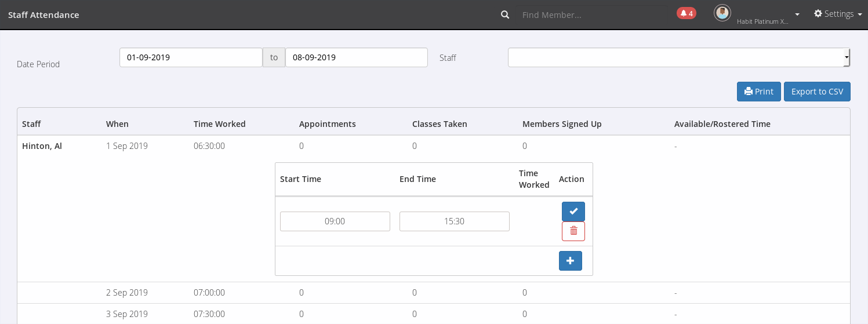The image size is (868, 324).
Task: Click Export to CSV button
Action: tap(816, 92)
